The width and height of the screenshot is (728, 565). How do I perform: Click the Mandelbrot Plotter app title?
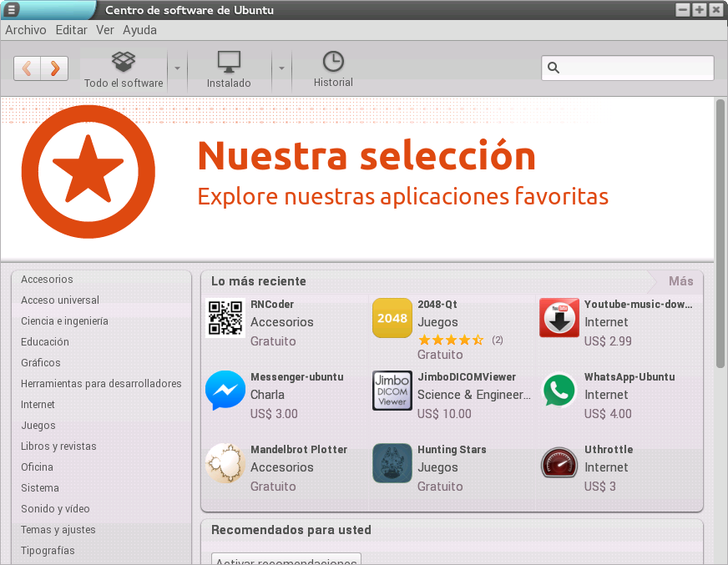(299, 449)
